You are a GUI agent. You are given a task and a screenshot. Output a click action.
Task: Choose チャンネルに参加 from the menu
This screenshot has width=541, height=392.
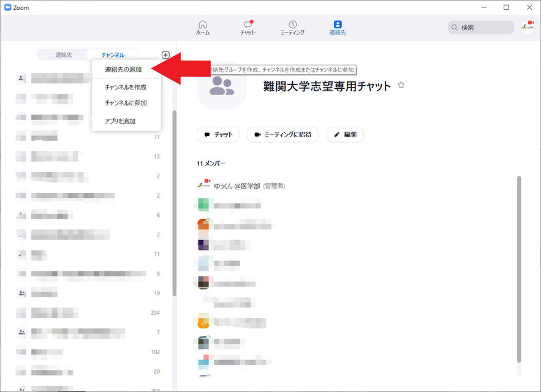[x=126, y=103]
